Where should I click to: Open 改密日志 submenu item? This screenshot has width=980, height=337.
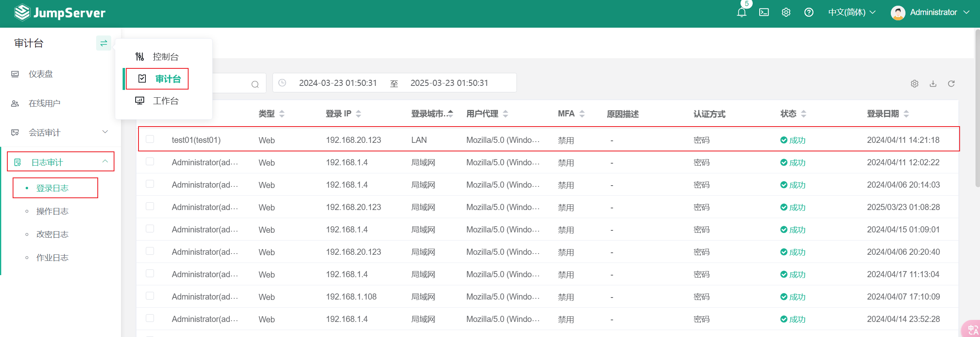click(x=53, y=234)
